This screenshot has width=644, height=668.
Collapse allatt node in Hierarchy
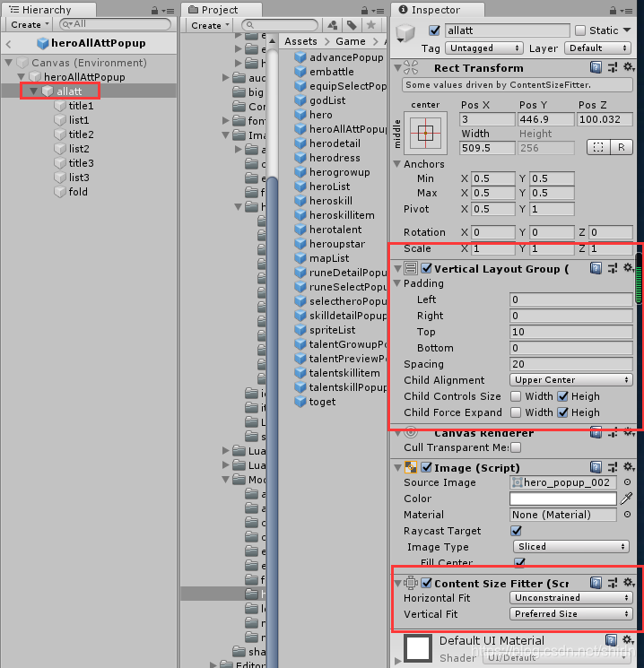[34, 91]
